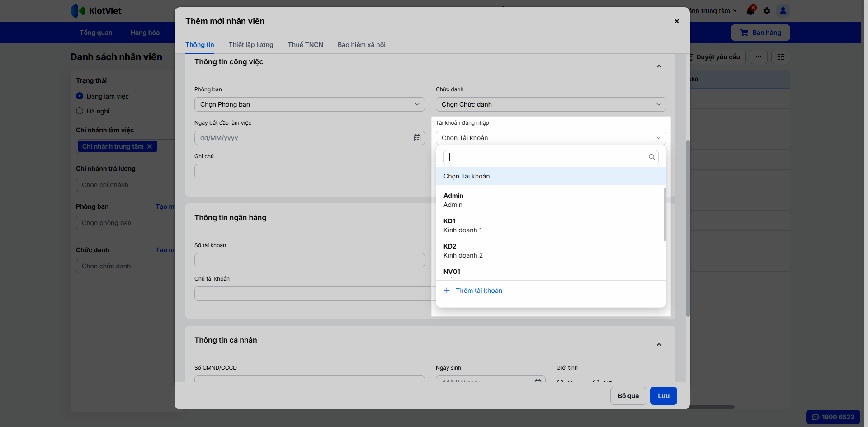Click the plus icon for Thêm tài khoản
Screen dimensions: 868x427
tap(447, 291)
